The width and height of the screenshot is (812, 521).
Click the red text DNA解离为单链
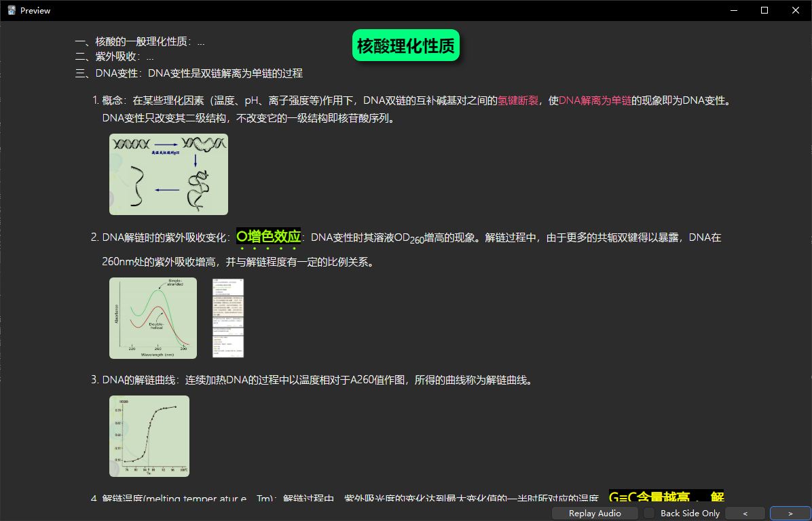tap(595, 100)
